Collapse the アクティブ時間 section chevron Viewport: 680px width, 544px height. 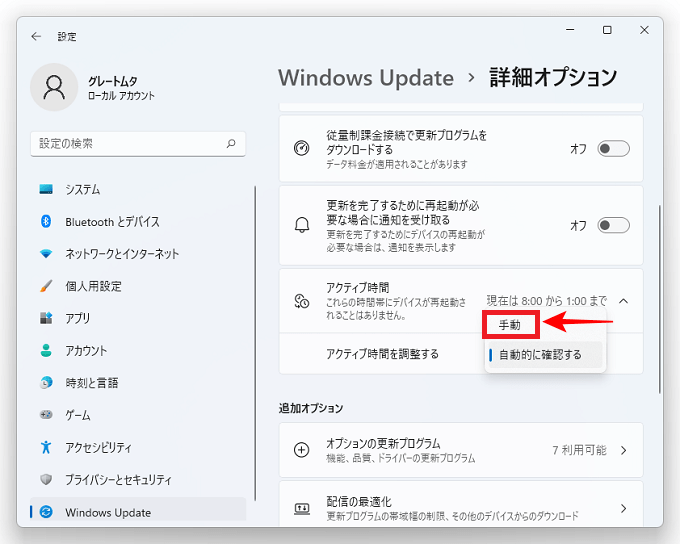pos(624,301)
